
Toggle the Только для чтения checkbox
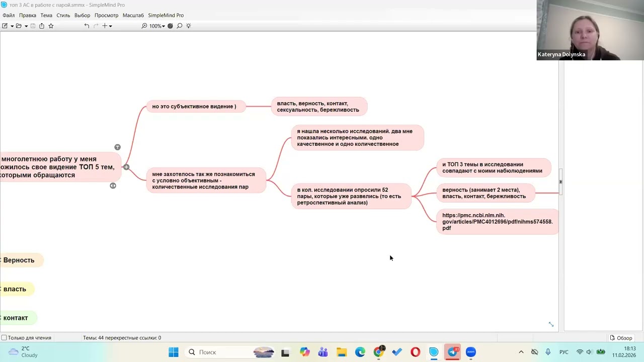(x=4, y=338)
